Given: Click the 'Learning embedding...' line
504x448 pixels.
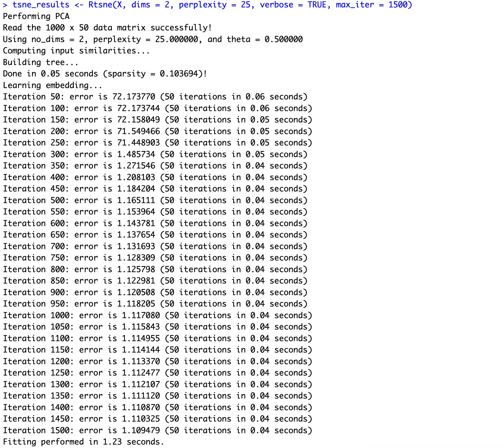Looking at the screenshot, I should coord(53,85).
